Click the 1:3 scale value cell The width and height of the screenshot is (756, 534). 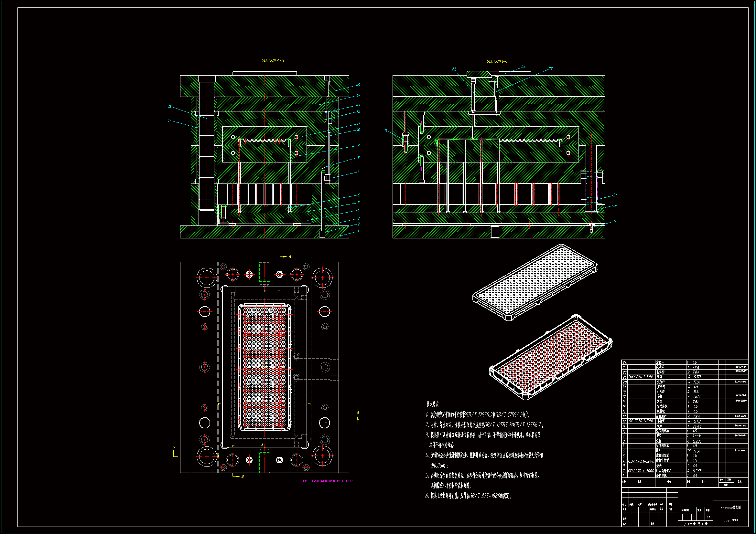tap(708, 517)
